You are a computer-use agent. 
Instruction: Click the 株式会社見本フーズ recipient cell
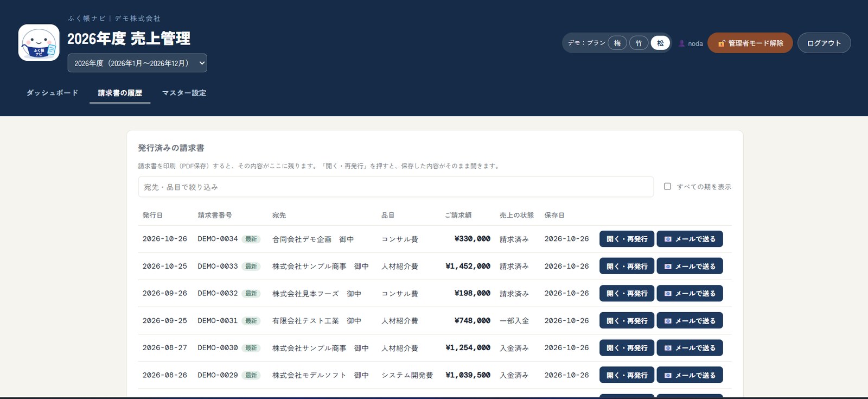point(317,293)
